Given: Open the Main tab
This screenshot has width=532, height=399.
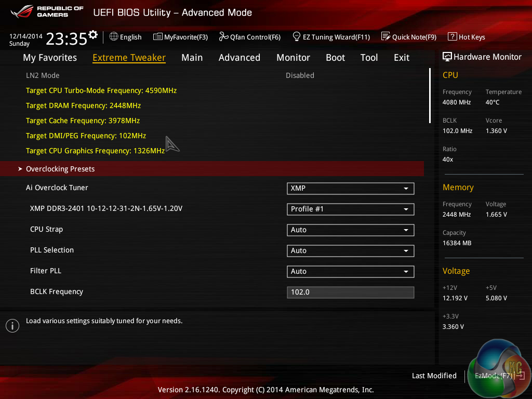Looking at the screenshot, I should [x=192, y=57].
